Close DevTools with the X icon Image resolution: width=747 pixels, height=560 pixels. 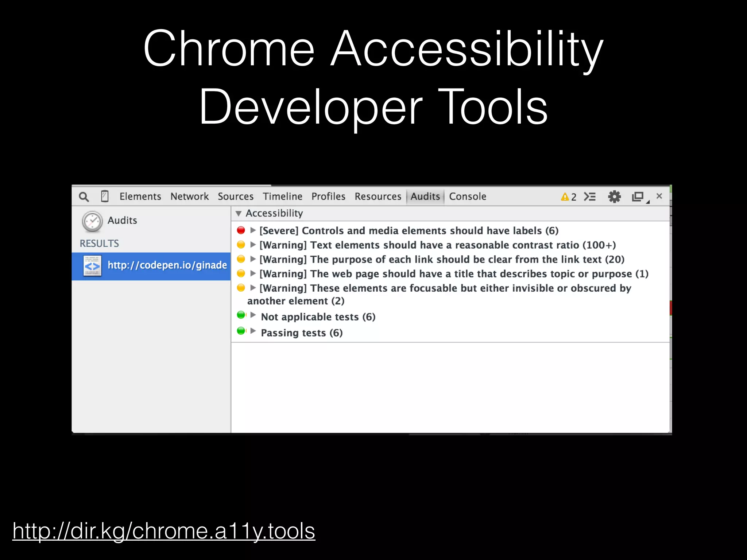(x=659, y=196)
